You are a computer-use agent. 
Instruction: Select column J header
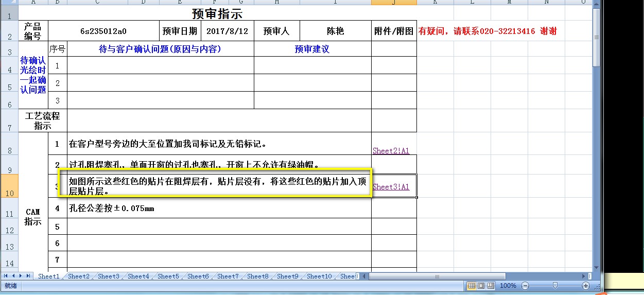(x=394, y=2)
